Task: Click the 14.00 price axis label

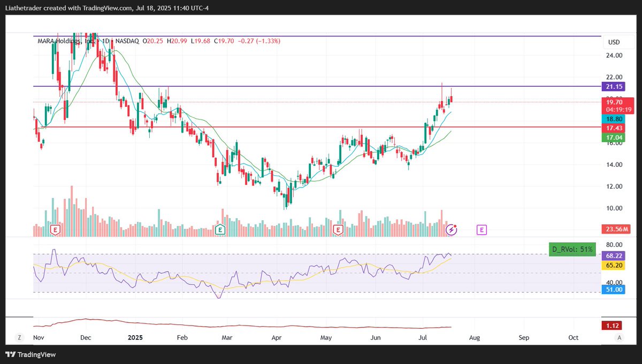Action: pos(614,165)
